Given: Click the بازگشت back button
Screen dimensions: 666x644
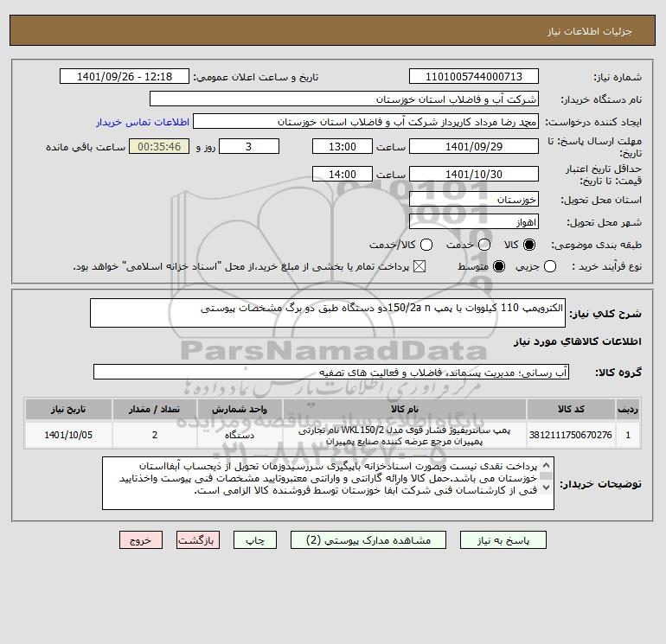Looking at the screenshot, I should pos(198,540).
